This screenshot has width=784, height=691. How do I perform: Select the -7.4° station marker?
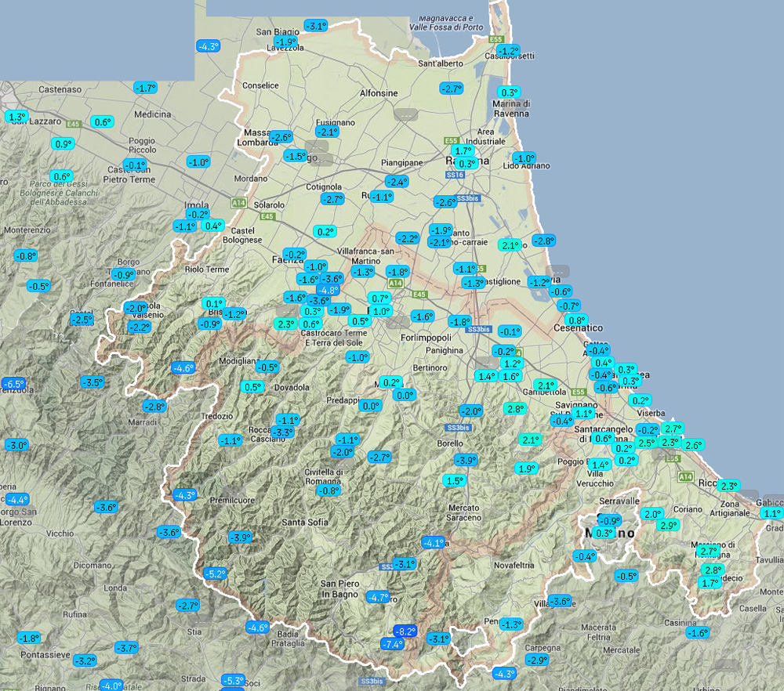tap(392, 644)
